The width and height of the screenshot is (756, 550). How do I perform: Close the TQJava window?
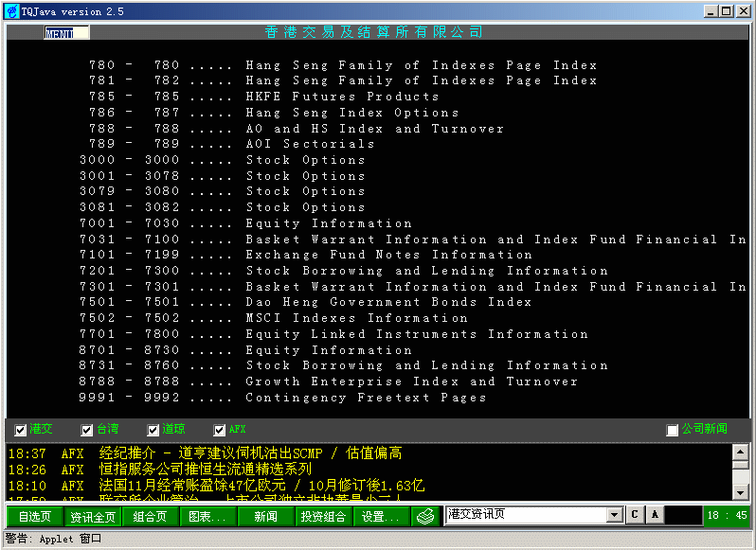pos(743,11)
